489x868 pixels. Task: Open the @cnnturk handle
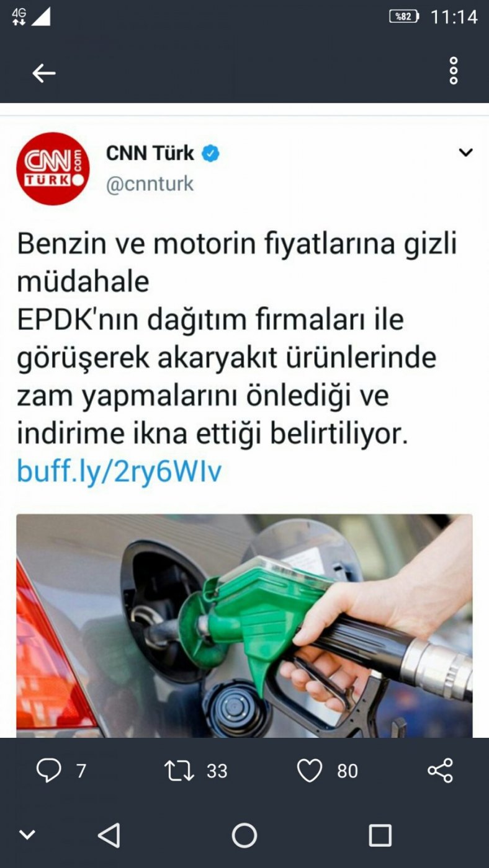tap(150, 184)
